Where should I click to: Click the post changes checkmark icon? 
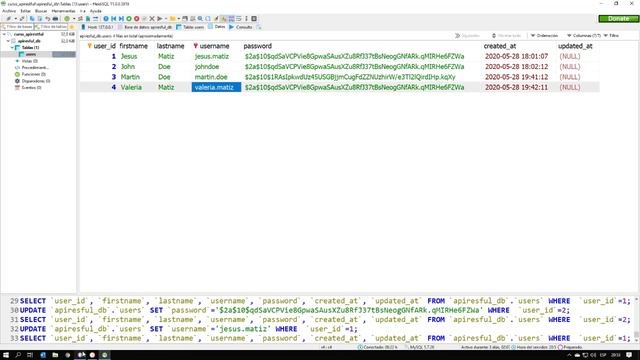click(x=144, y=19)
